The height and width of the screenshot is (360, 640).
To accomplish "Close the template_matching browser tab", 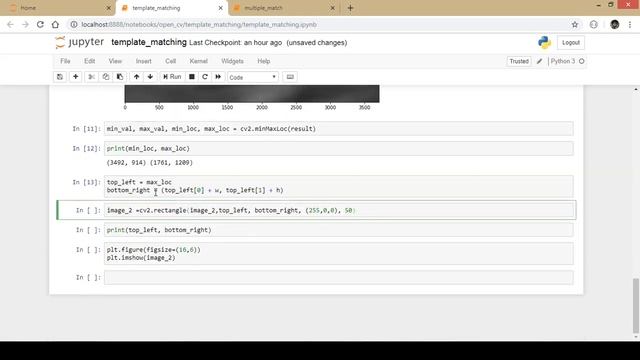I will [x=220, y=8].
